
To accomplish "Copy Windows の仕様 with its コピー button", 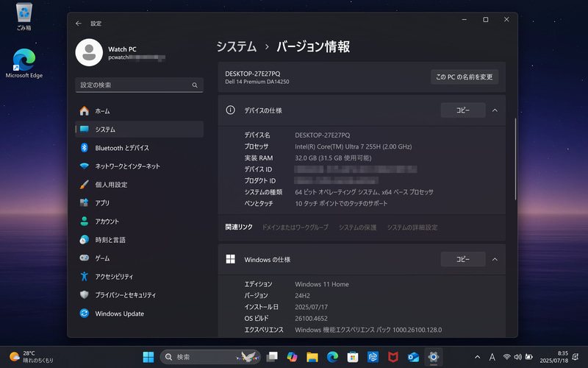I will [x=463, y=260].
